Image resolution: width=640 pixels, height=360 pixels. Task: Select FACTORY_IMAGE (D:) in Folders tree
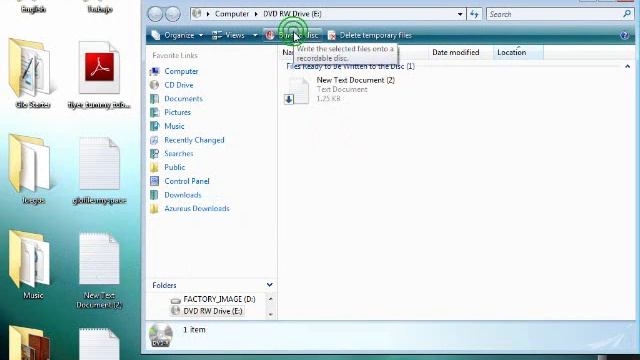219,299
